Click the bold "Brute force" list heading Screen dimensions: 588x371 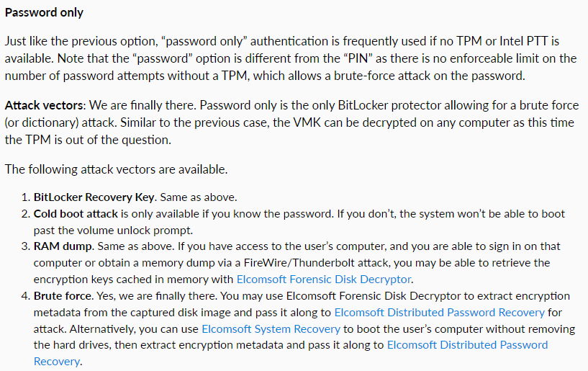pyautogui.click(x=63, y=296)
